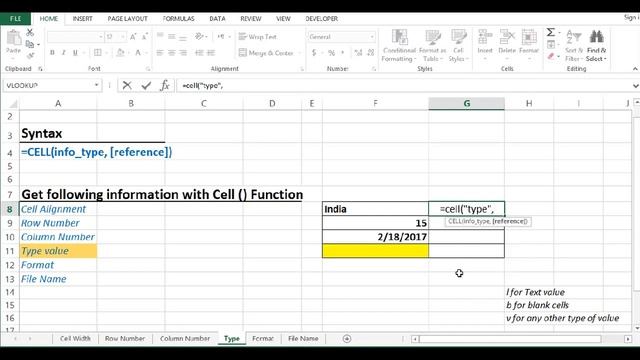Screen dimensions: 640x360
Task: Click the AutoSum sigma icon
Action: tap(551, 32)
